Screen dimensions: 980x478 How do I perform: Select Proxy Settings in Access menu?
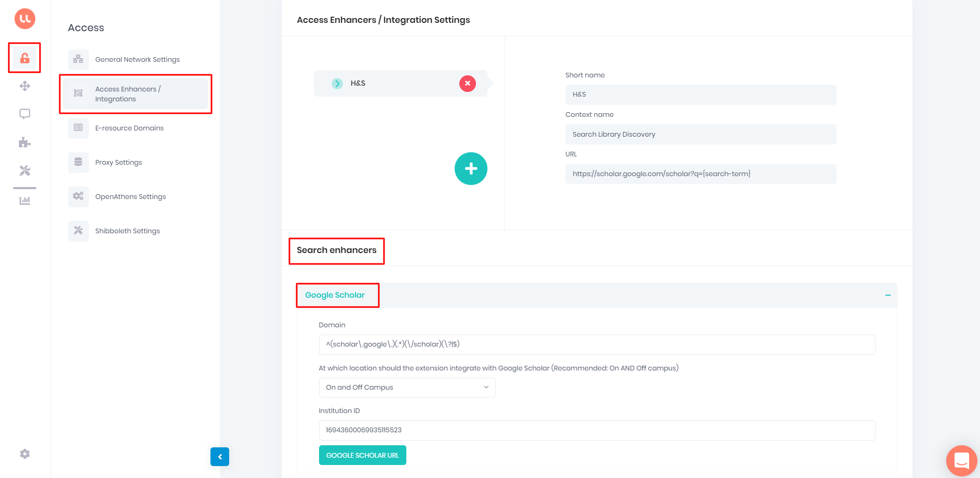click(118, 162)
